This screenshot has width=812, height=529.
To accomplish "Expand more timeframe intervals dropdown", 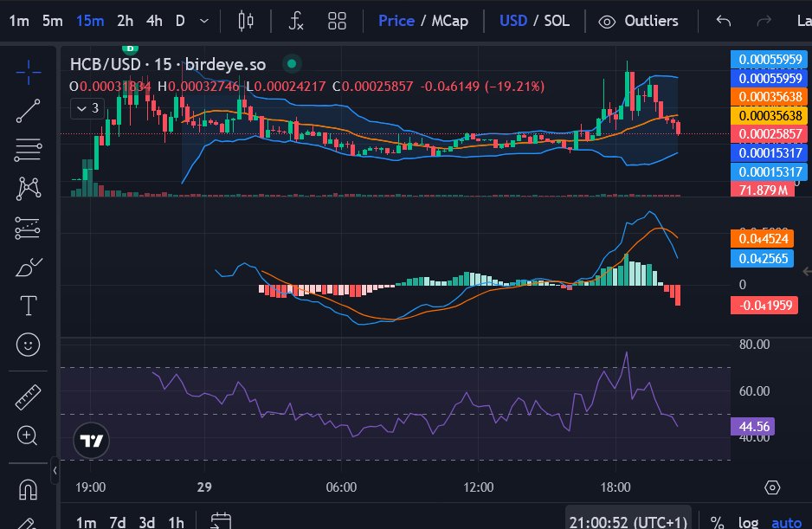I will 204,22.
